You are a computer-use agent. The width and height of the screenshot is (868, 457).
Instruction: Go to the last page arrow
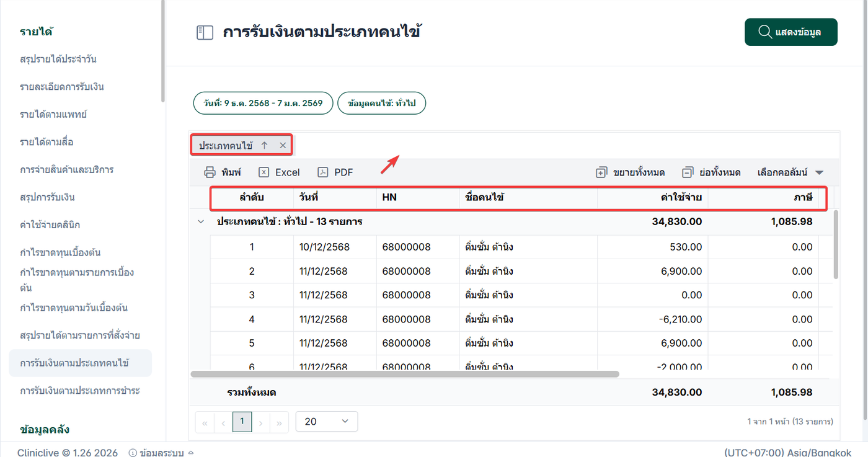click(280, 422)
